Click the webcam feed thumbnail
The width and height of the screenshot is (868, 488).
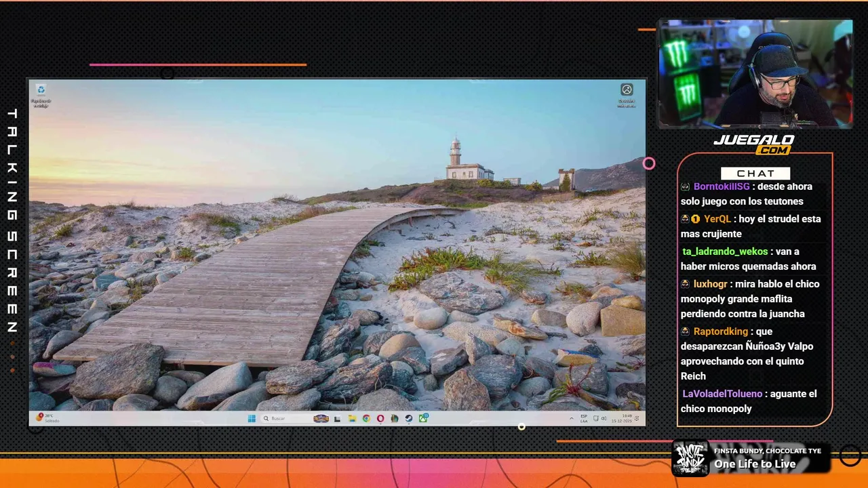pyautogui.click(x=755, y=73)
